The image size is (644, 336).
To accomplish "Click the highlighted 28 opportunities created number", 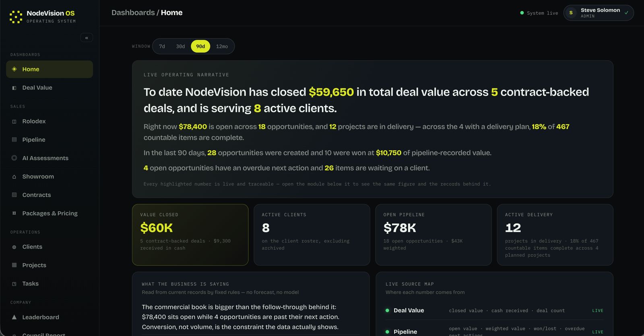I will coord(212,153).
